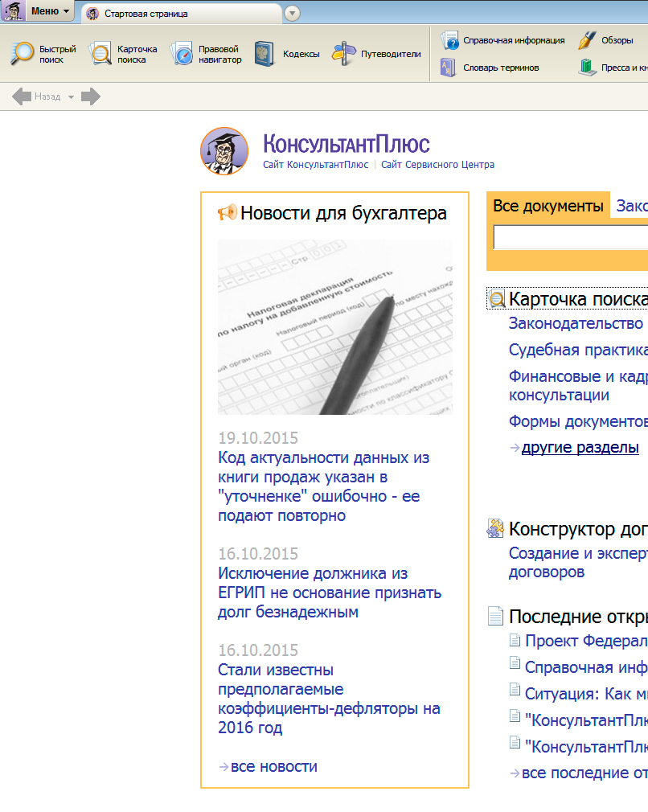
Task: Open the tab list dropdown button
Action: tap(292, 14)
